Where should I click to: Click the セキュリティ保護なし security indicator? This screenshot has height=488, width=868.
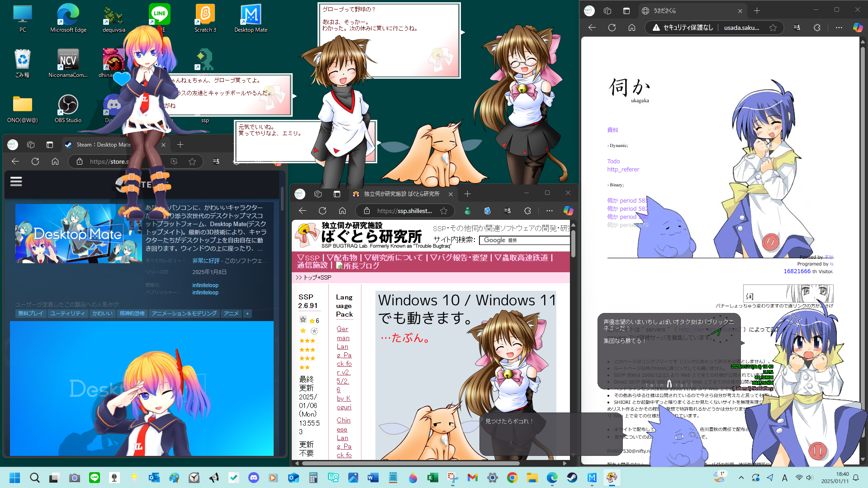coord(683,28)
